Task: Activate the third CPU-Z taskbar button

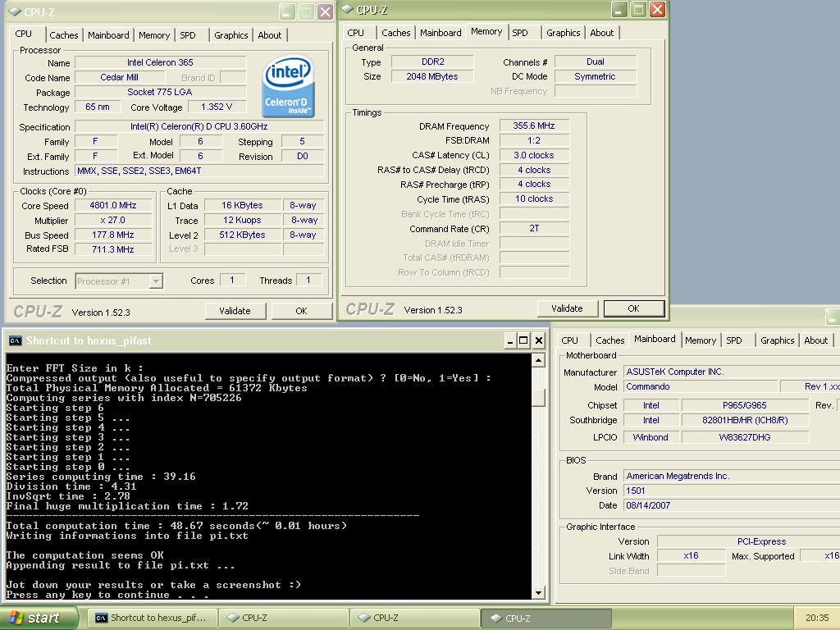Action: 546,618
